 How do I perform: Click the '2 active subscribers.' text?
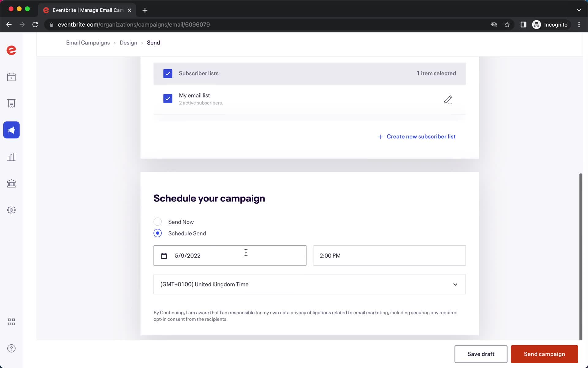(x=201, y=103)
